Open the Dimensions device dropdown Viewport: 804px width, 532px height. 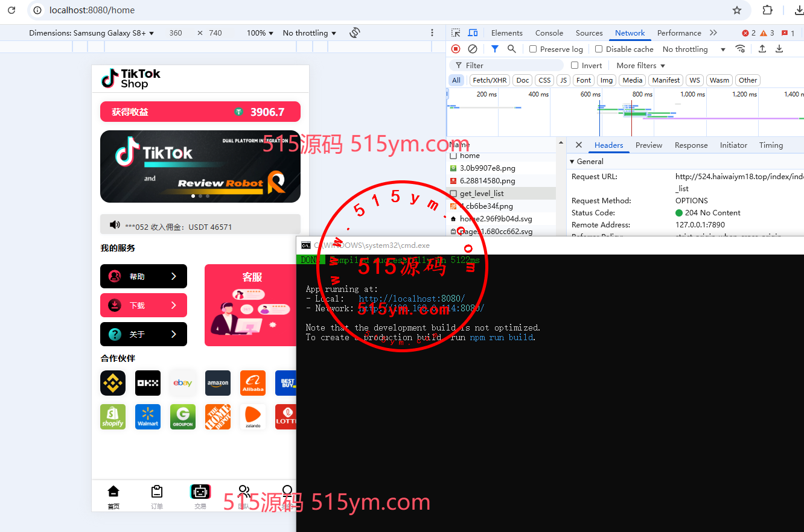click(92, 33)
